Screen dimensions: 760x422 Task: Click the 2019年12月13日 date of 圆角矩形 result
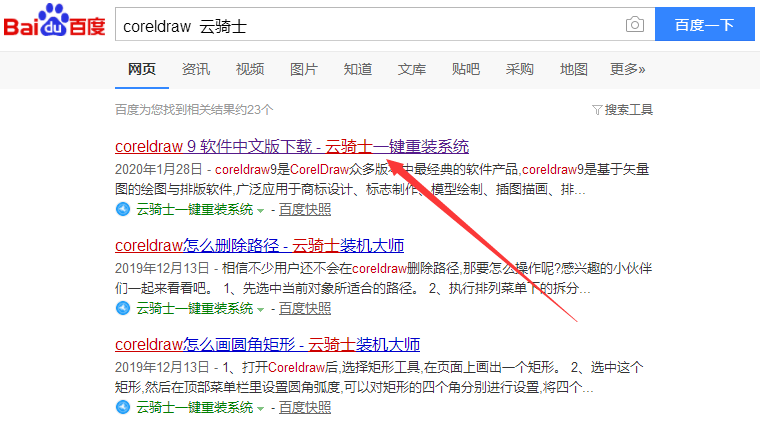(162, 367)
